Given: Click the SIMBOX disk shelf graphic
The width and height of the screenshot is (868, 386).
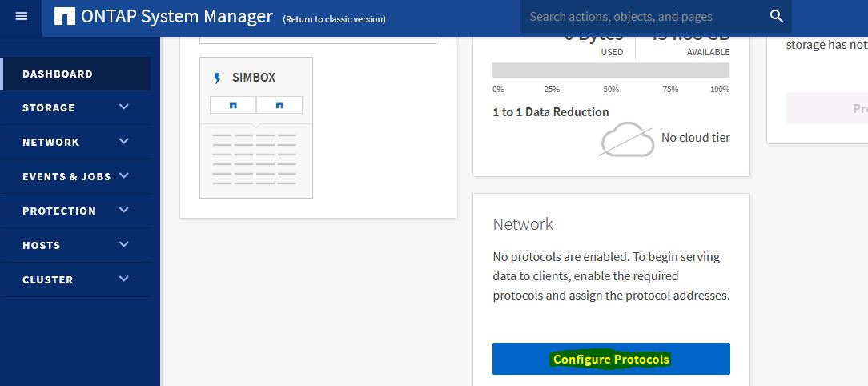Looking at the screenshot, I should point(255,159).
